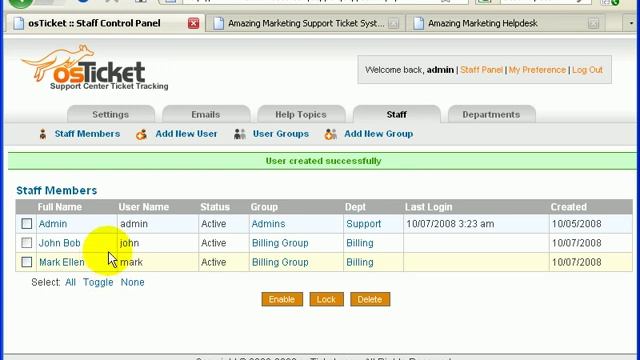Screen dimensions: 640x360
Task: Click last login '10/07/2008 3:23 am'
Action: click(x=450, y=224)
